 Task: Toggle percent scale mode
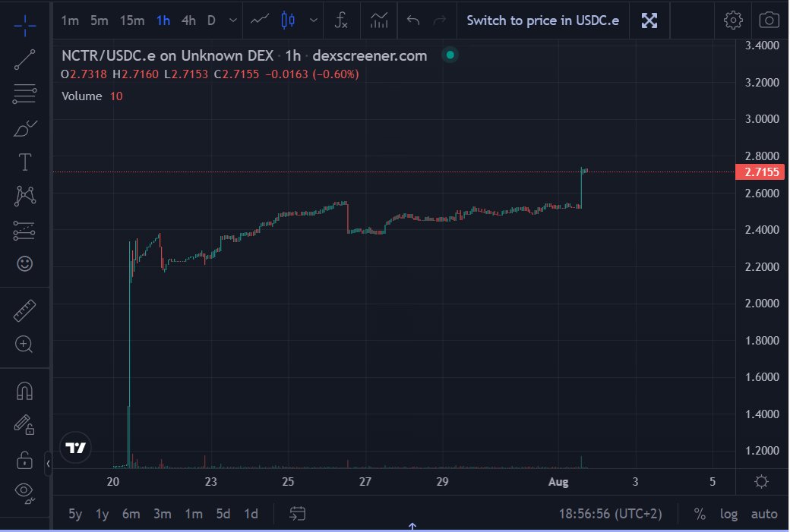click(x=700, y=514)
